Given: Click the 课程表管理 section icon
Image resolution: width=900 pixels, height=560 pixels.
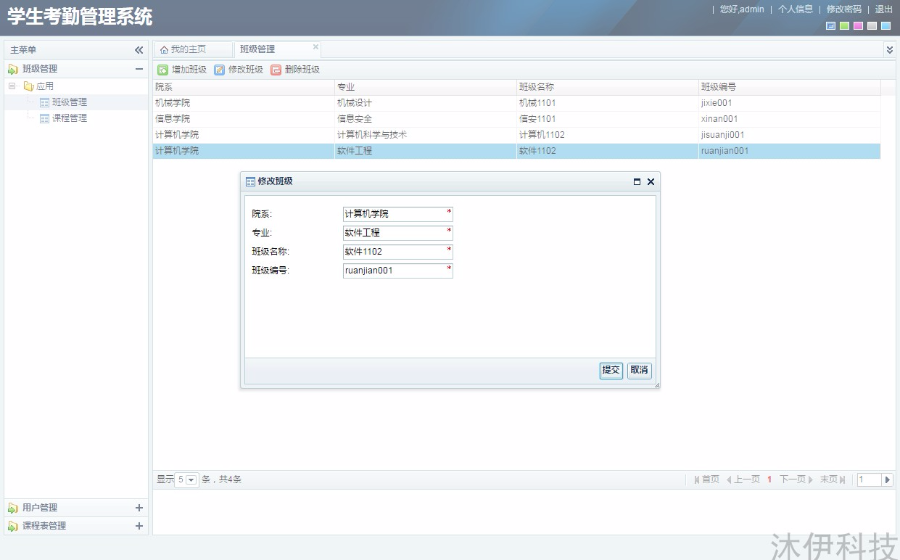Looking at the screenshot, I should pyautogui.click(x=13, y=526).
